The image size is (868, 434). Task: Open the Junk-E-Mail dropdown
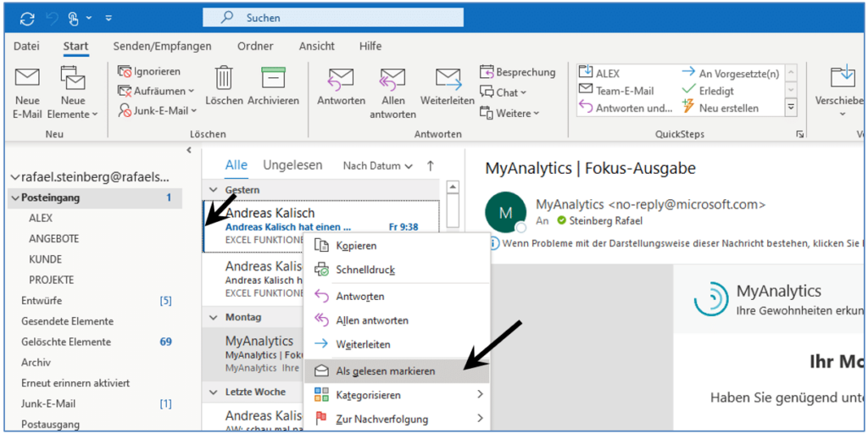pos(157,111)
